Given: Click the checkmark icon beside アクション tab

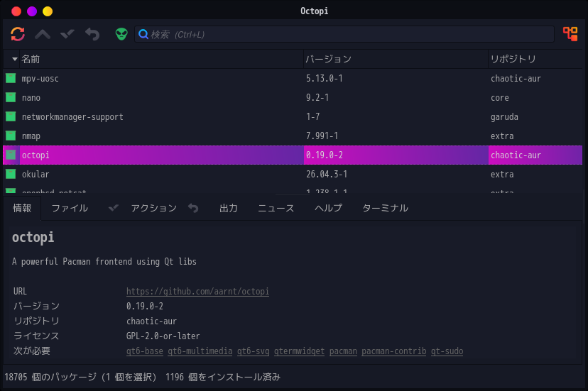Looking at the screenshot, I should 113,208.
